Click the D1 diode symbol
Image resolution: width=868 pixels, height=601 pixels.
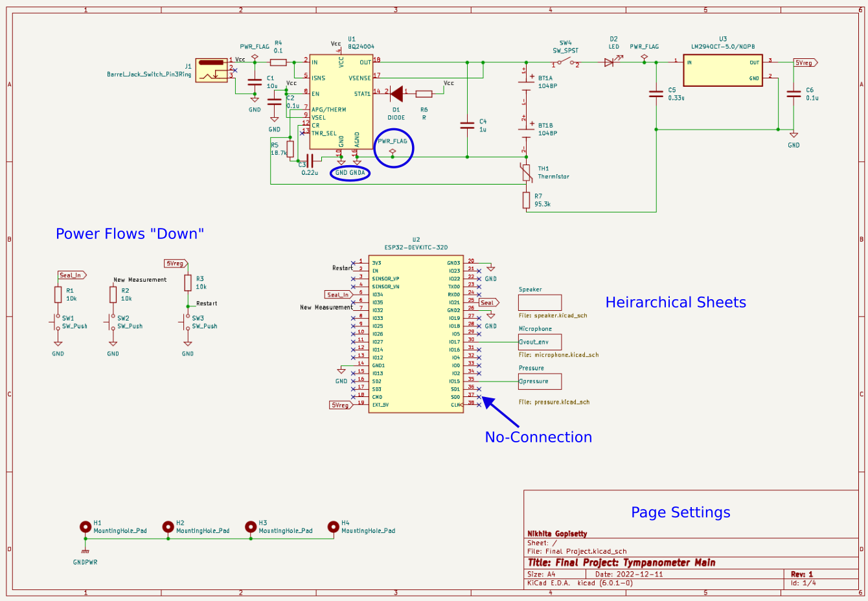coord(396,94)
